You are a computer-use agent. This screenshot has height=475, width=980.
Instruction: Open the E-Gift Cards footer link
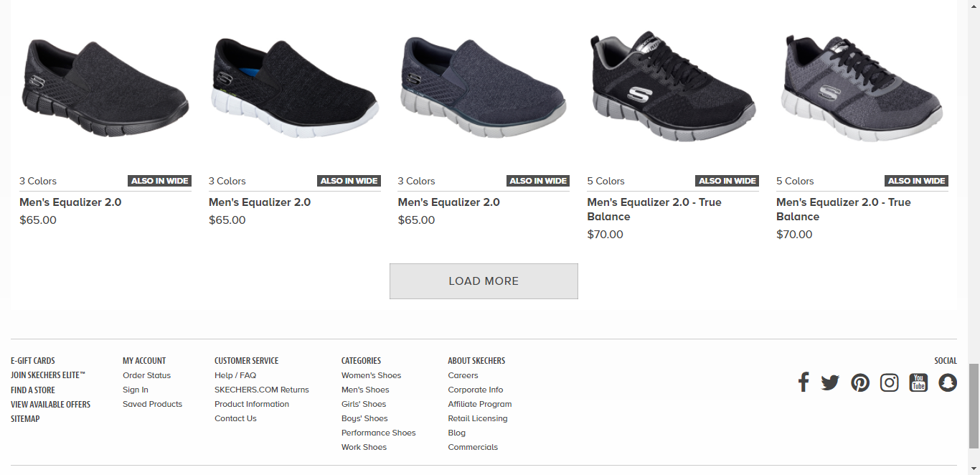pyautogui.click(x=33, y=361)
